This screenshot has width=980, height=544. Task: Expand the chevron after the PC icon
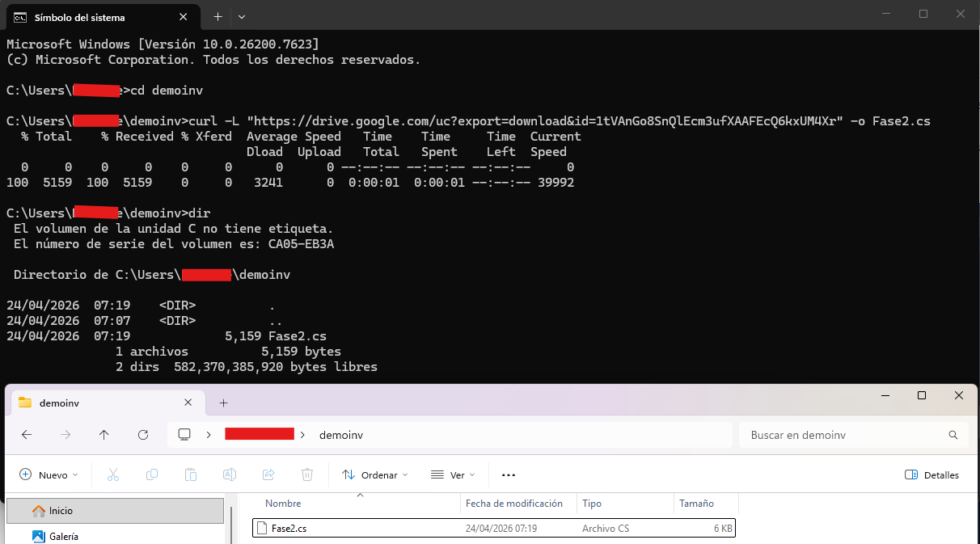(x=209, y=435)
